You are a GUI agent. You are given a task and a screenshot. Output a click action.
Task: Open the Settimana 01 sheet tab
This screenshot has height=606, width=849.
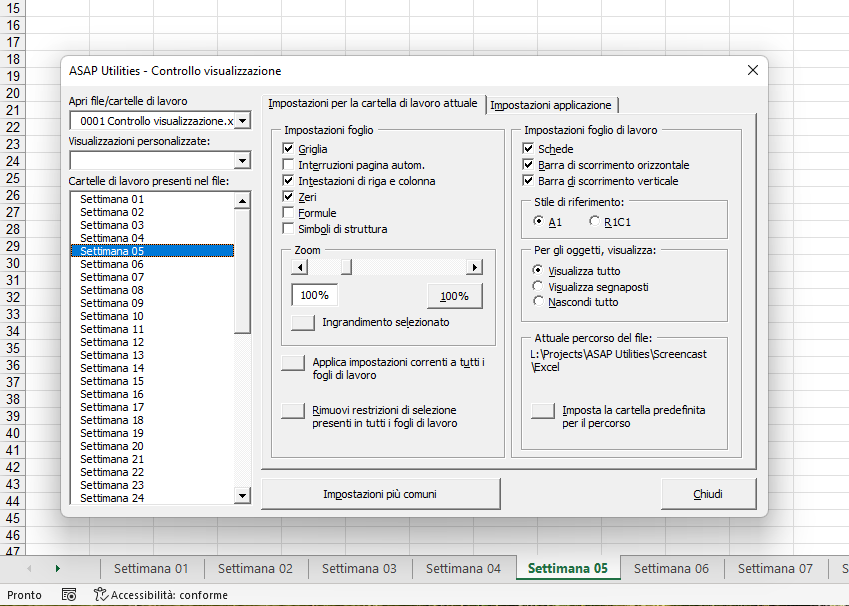coord(151,569)
